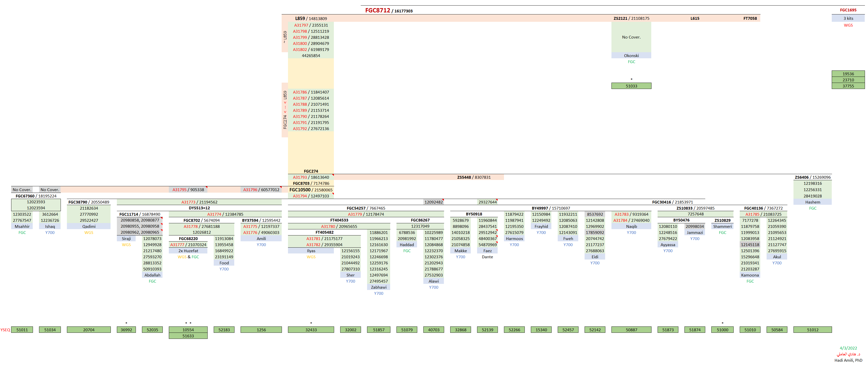Image resolution: width=868 pixels, height=367 pixels.
Task: Select the Hashem name cell
Action: (812, 202)
